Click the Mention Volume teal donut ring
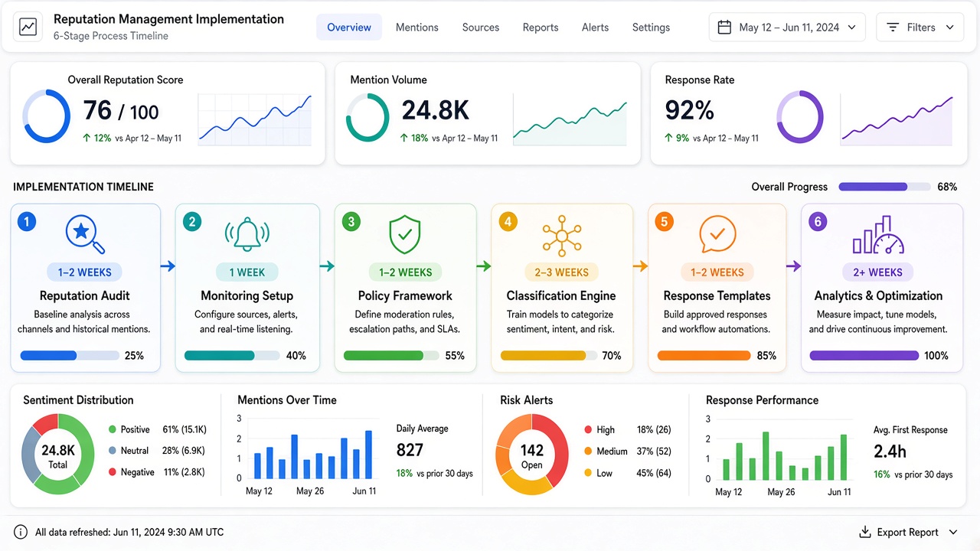980x551 pixels. [x=367, y=117]
